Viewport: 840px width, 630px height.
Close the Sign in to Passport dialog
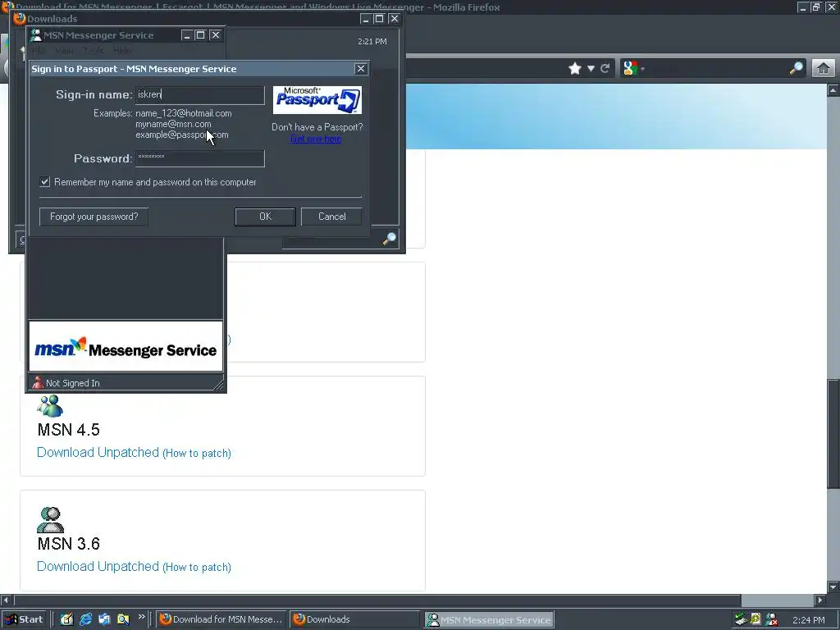pos(361,69)
